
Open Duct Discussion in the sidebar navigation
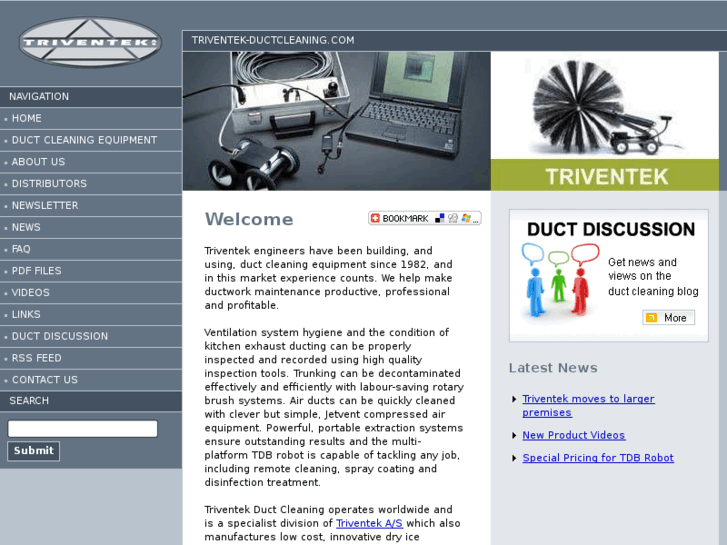91,336
